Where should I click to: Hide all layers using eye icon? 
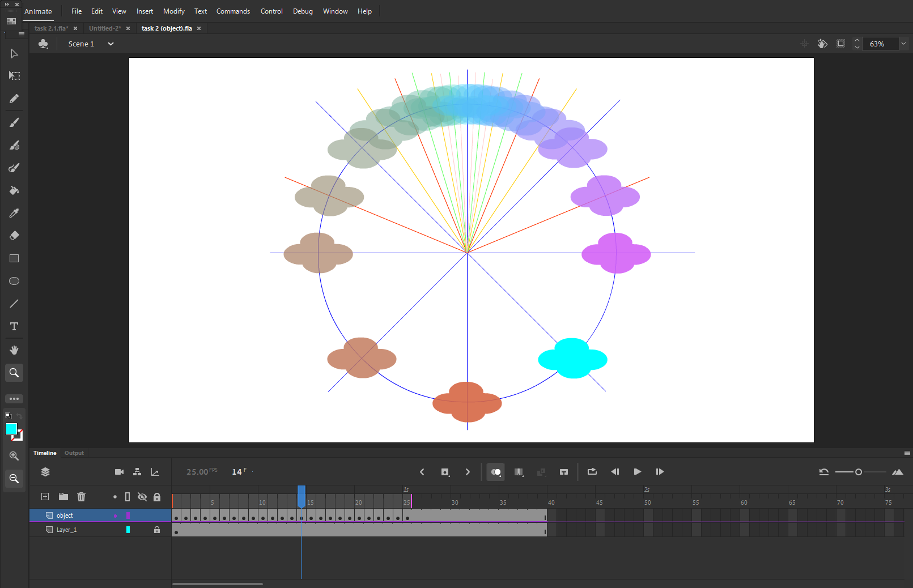(142, 497)
